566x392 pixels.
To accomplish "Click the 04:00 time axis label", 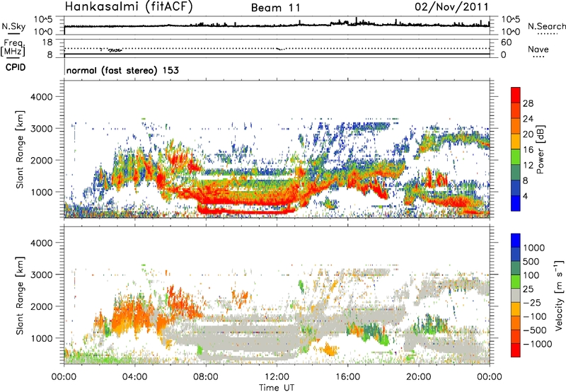I will click(135, 377).
